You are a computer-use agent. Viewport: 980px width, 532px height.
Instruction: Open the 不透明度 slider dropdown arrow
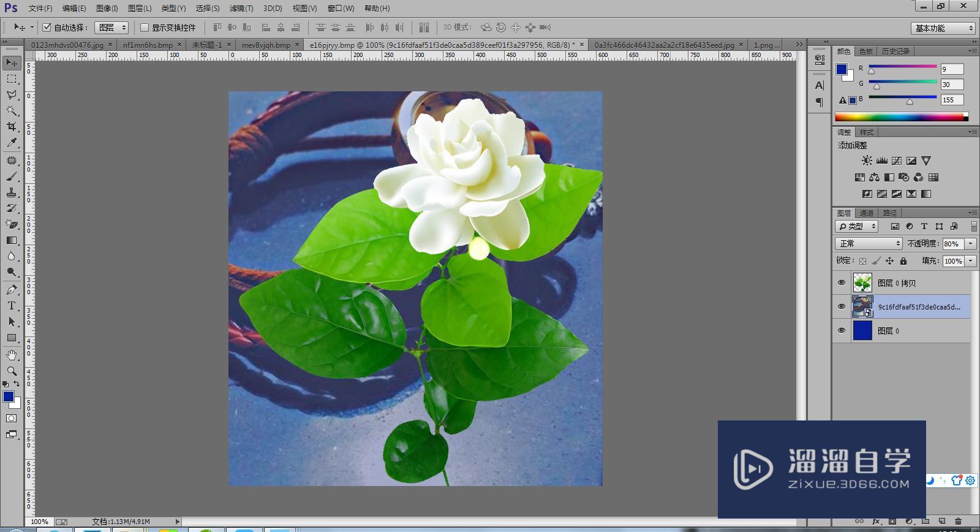coord(970,243)
